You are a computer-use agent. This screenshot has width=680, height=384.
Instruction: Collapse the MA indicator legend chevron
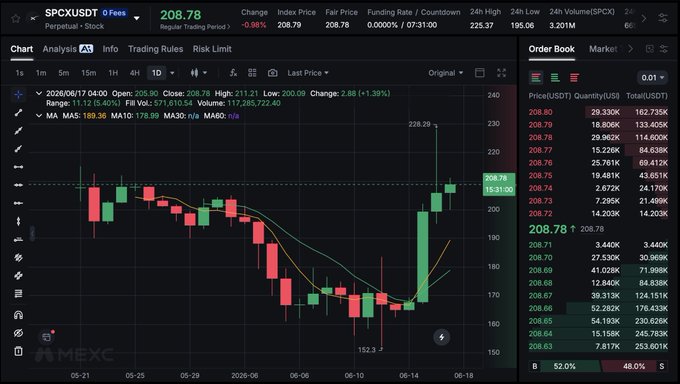pyautogui.click(x=39, y=115)
